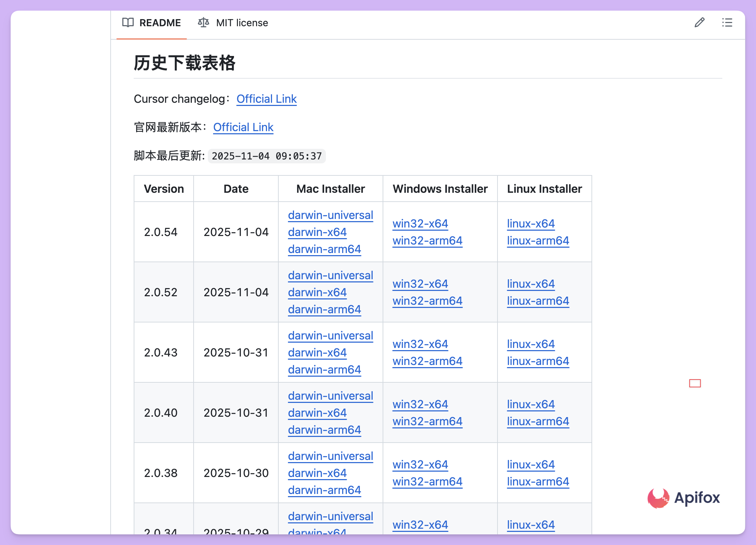Download darwin-universal for version 2.0.54
Image resolution: width=756 pixels, height=545 pixels.
tap(330, 215)
